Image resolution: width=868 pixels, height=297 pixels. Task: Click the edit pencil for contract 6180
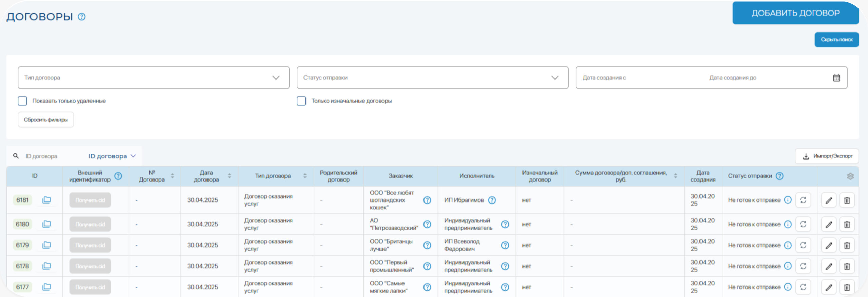828,224
